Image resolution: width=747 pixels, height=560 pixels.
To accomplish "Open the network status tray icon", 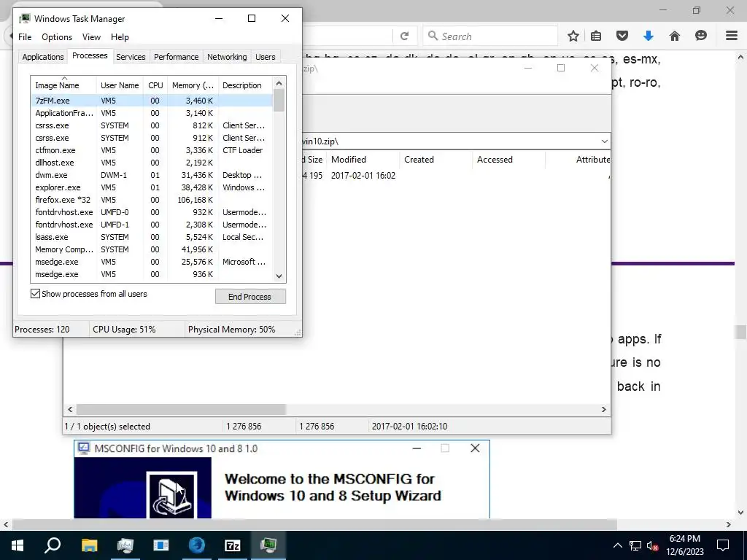I will point(635,545).
